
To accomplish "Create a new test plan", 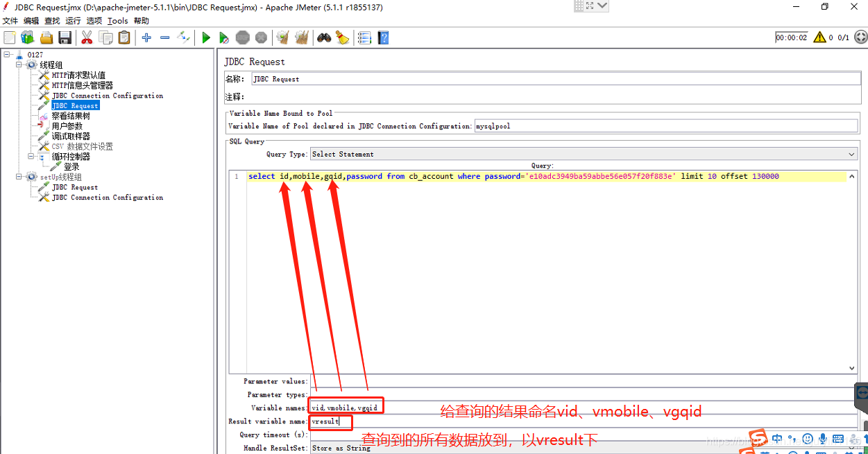I will coord(10,37).
